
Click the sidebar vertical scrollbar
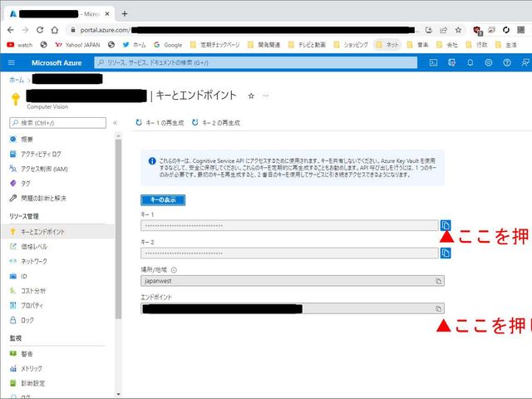coord(118,229)
